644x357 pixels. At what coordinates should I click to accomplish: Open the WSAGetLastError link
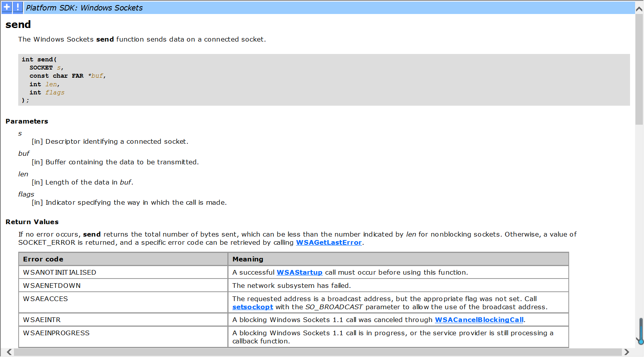coord(329,242)
